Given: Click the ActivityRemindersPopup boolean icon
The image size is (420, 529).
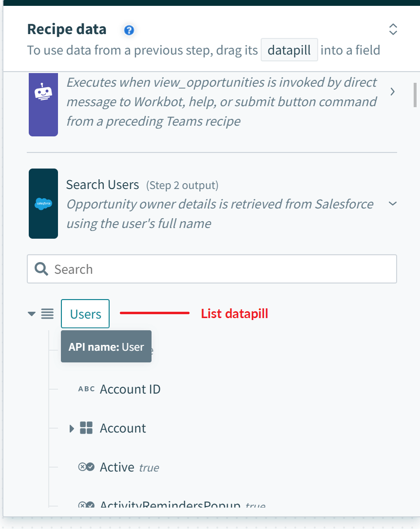Looking at the screenshot, I should 86,506.
